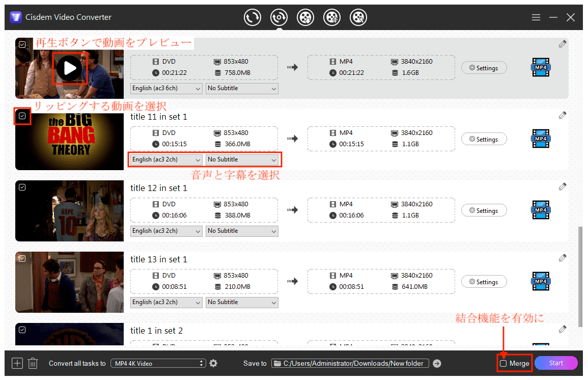Add files with the plus icon
Image resolution: width=588 pixels, height=380 pixels.
17,363
